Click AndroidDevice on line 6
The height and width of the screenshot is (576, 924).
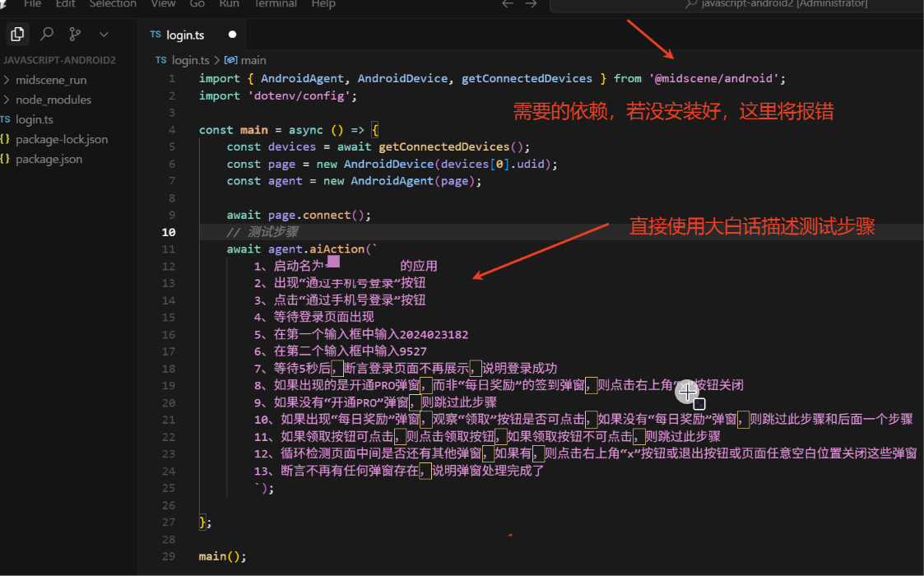click(389, 164)
